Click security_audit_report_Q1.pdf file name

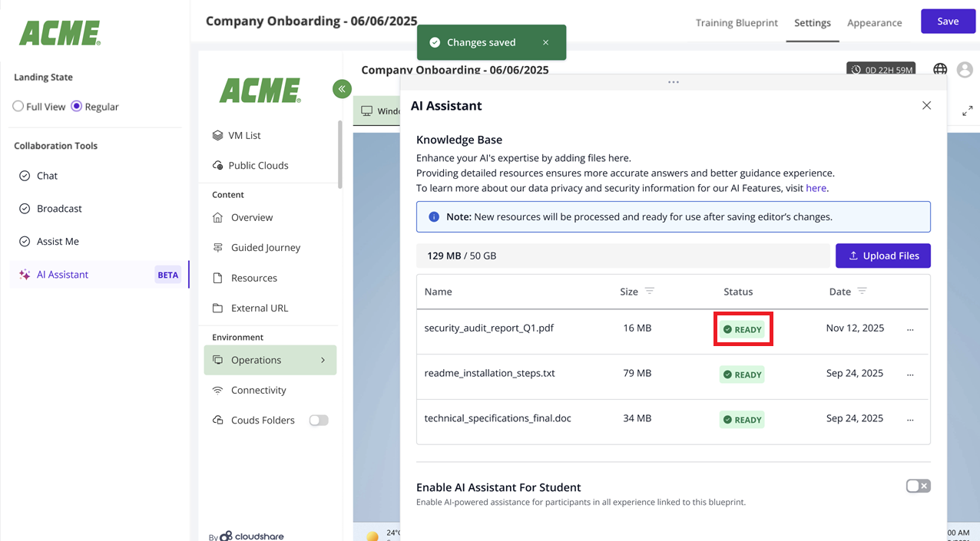[489, 328]
